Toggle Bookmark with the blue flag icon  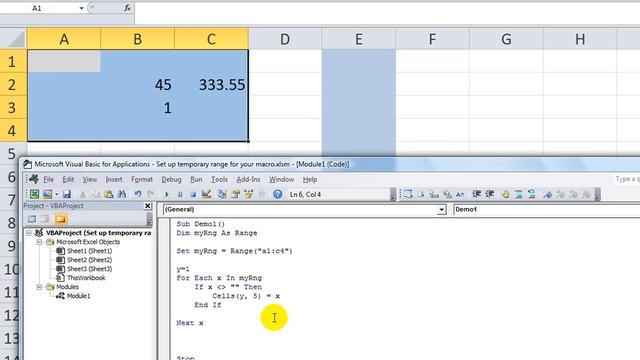point(547,195)
